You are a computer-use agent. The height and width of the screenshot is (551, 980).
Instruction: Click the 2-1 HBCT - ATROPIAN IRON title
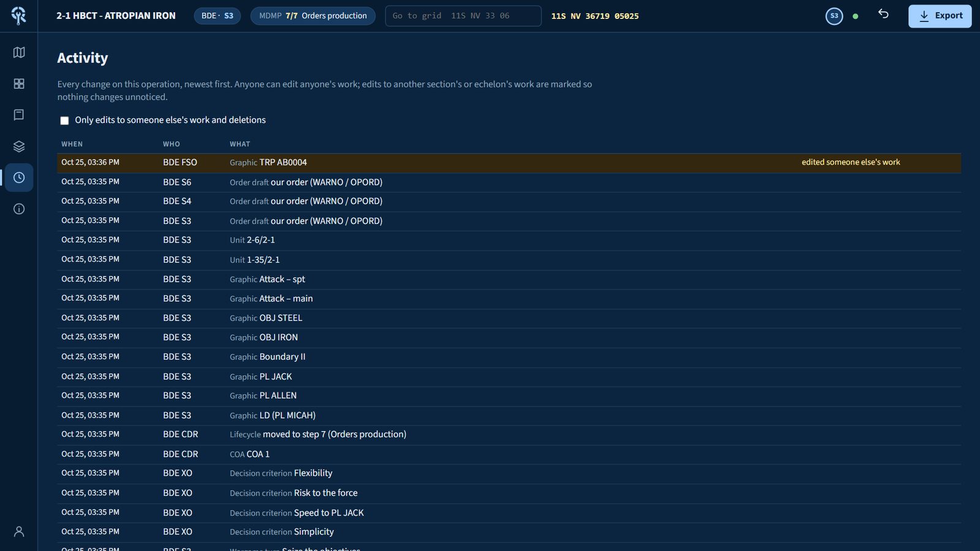(116, 16)
